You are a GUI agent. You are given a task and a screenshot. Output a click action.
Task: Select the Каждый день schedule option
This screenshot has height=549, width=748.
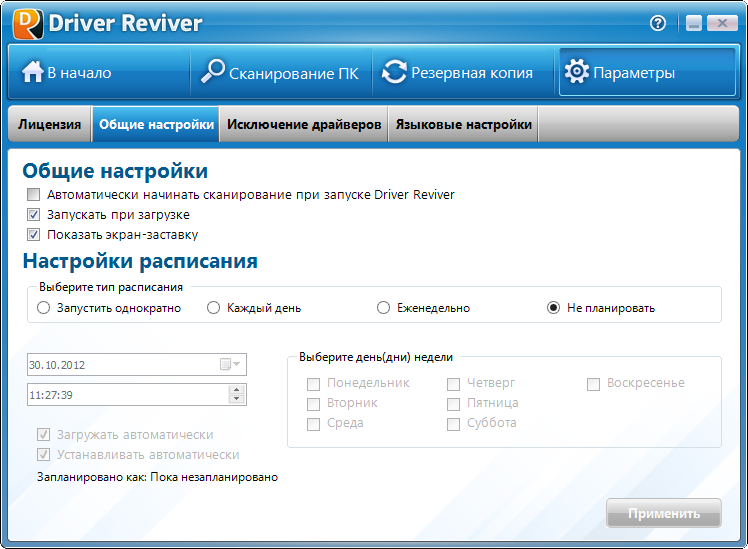(213, 308)
